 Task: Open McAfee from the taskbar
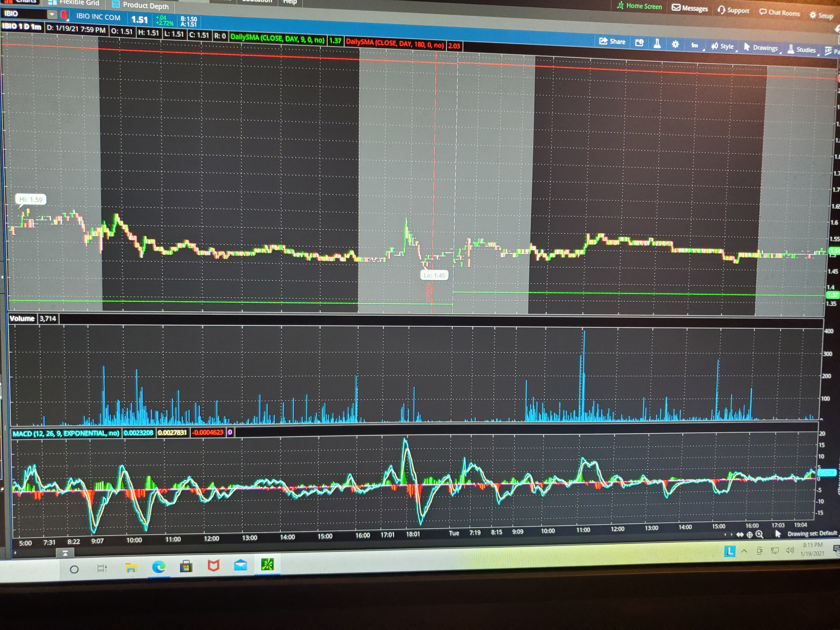click(213, 566)
